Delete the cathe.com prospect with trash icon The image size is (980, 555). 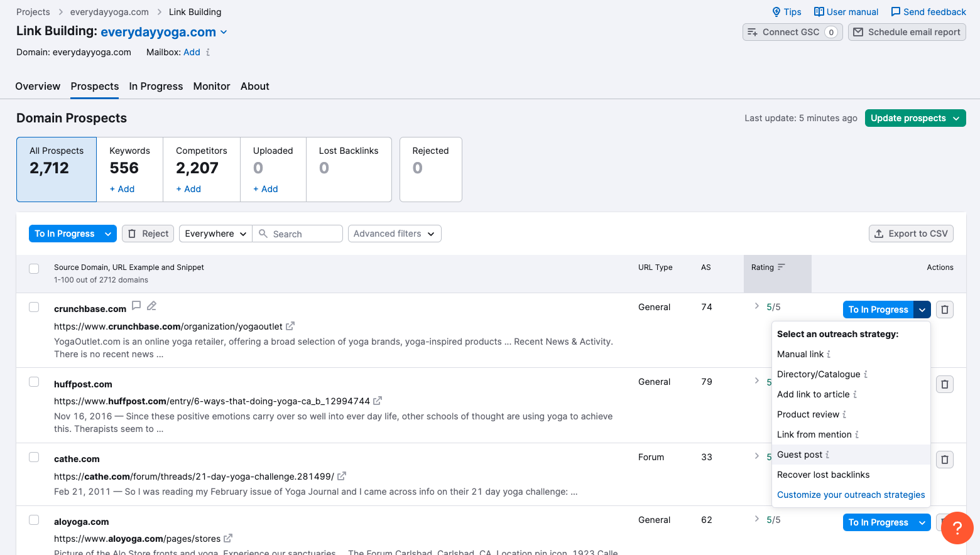[945, 460]
